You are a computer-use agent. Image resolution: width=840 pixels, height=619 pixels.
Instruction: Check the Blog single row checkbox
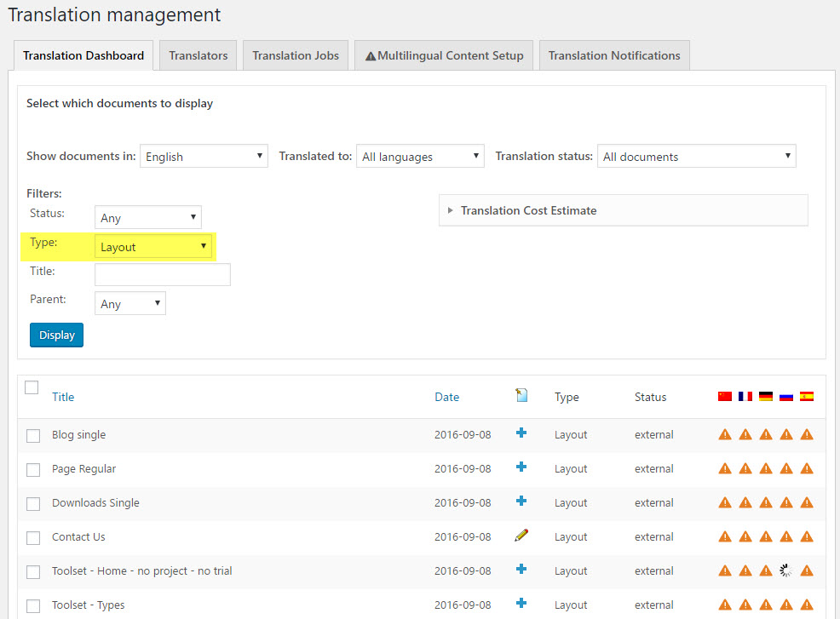[33, 436]
